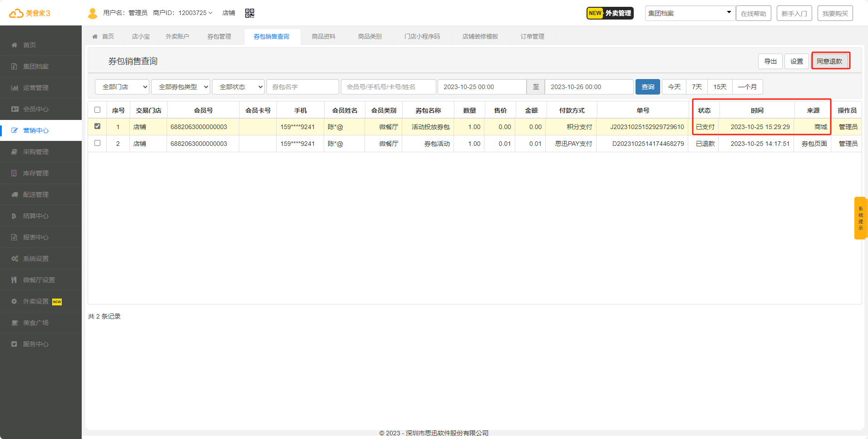Toggle the select-all checkbox in table header
This screenshot has width=868, height=439.
pyautogui.click(x=97, y=110)
